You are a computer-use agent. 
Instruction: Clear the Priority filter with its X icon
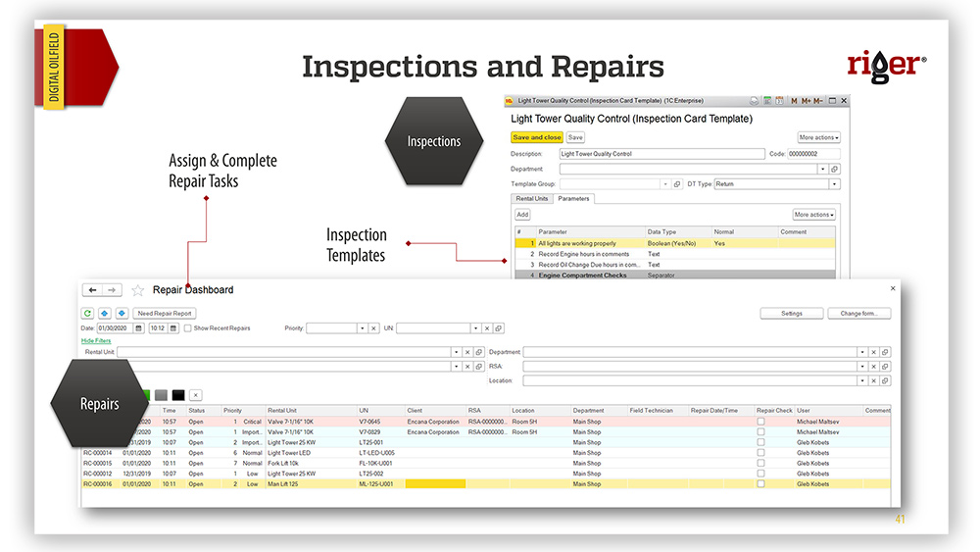tap(375, 328)
